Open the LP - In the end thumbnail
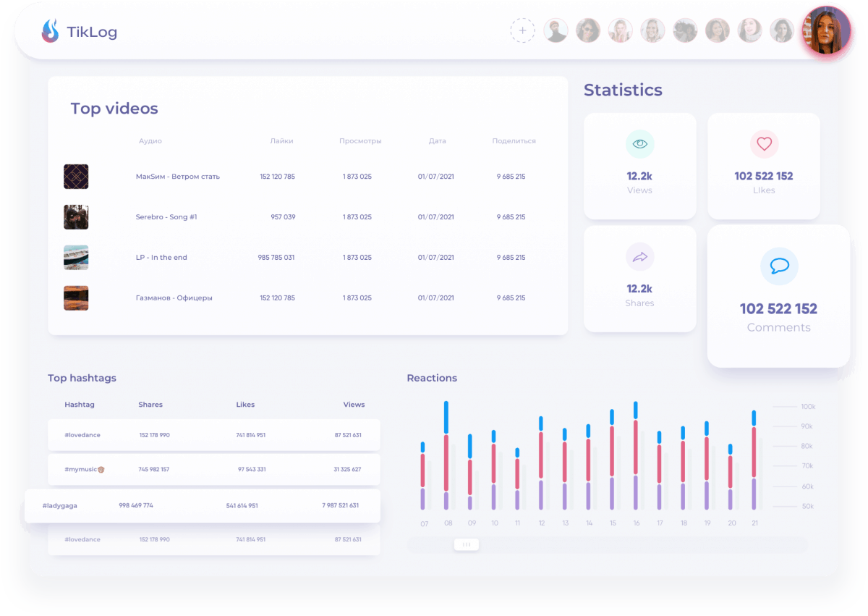 point(76,258)
